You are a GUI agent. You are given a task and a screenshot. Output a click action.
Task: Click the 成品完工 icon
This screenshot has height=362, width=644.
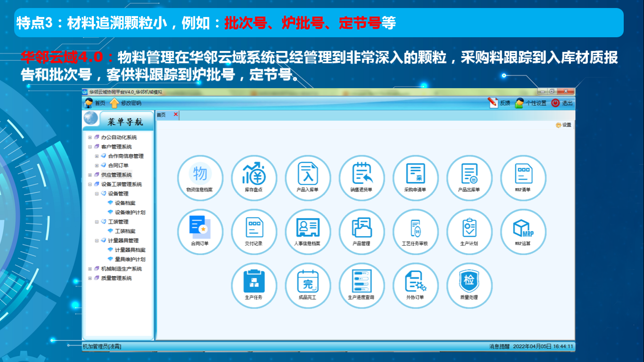click(307, 286)
